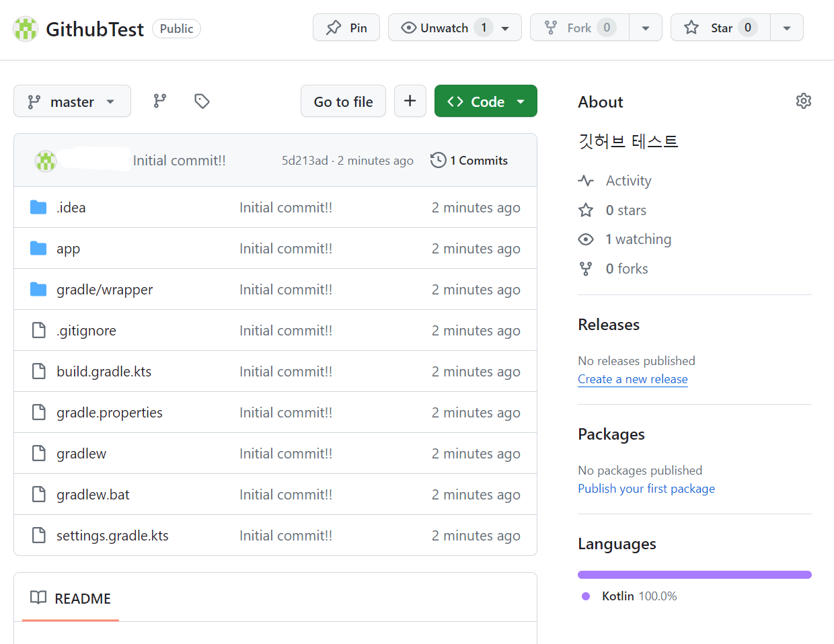Image resolution: width=834 pixels, height=644 pixels.
Task: Open the app folder
Action: 68,249
